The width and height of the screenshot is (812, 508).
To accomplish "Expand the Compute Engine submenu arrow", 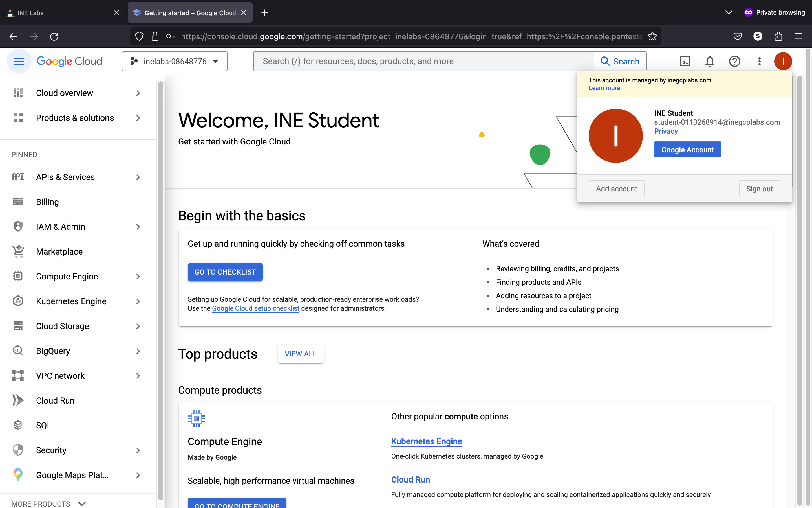I will (x=138, y=277).
